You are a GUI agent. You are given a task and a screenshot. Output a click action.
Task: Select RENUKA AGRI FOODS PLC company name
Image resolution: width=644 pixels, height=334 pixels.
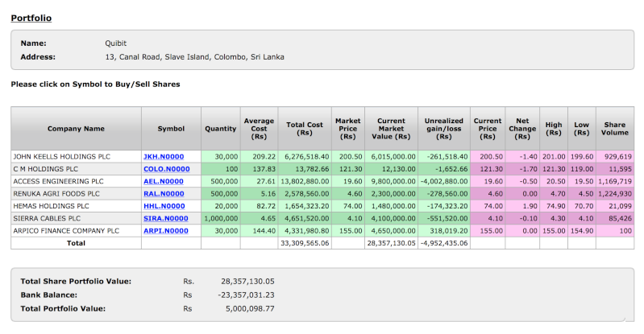(x=56, y=194)
